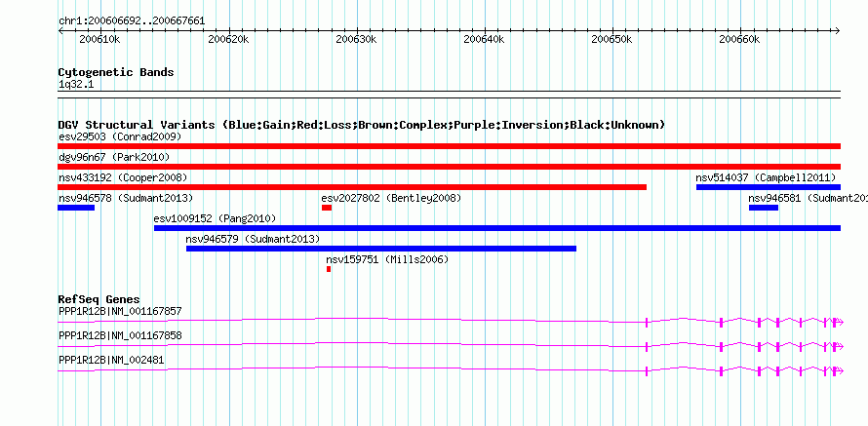The image size is (868, 426).
Task: Select the NM_001167857 magenta transcript line
Action: pyautogui.click(x=450, y=321)
